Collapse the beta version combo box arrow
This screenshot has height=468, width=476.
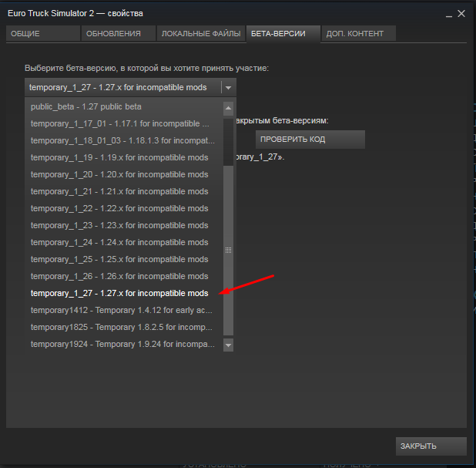click(x=229, y=88)
